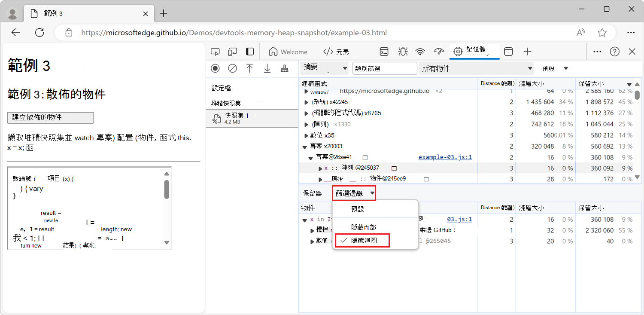The width and height of the screenshot is (644, 315).
Task: Click the save profile download arrow icon
Action: tap(267, 68)
